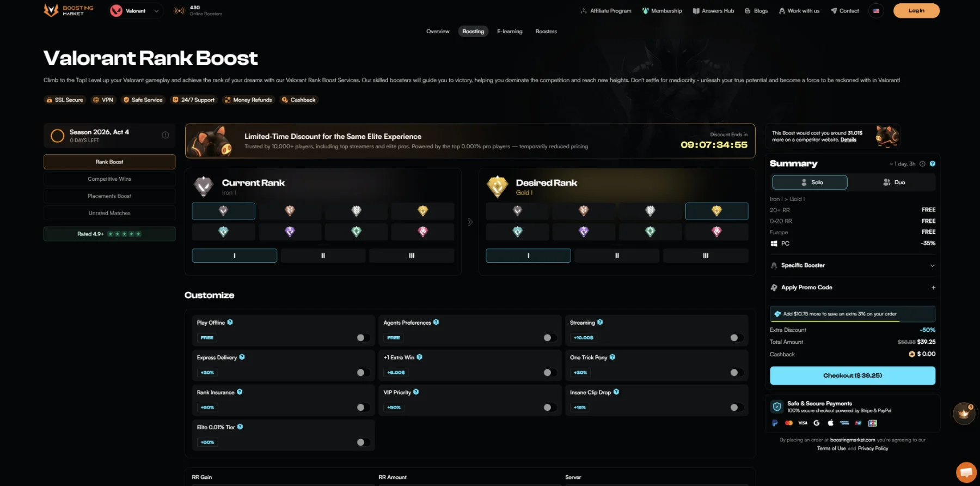The width and height of the screenshot is (980, 486).
Task: Choose Gold as the desired rank
Action: click(716, 211)
